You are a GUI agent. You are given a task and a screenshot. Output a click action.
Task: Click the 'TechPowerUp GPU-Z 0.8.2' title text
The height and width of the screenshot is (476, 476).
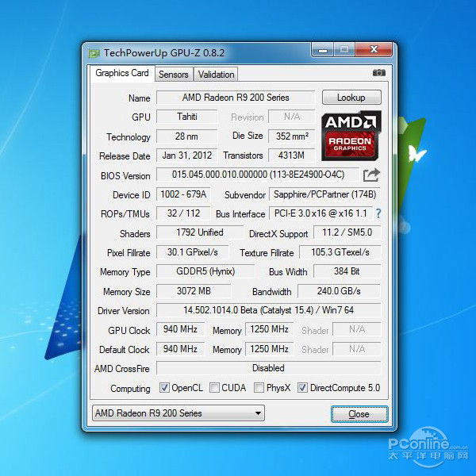point(164,53)
